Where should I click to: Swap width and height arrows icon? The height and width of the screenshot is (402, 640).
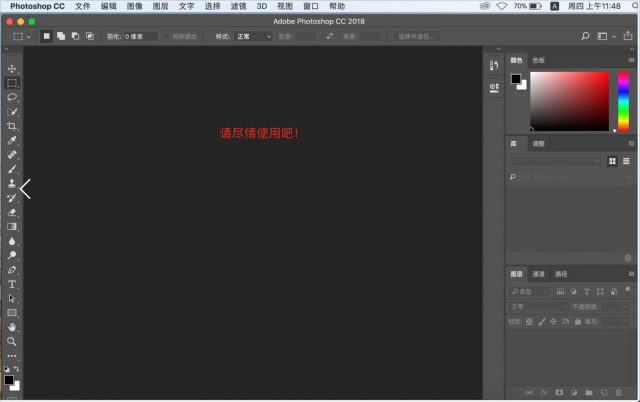pyautogui.click(x=329, y=36)
